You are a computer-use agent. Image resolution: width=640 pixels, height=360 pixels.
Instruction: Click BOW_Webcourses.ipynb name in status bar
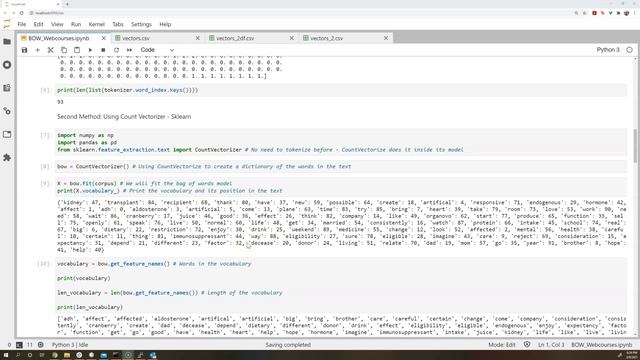point(601,345)
